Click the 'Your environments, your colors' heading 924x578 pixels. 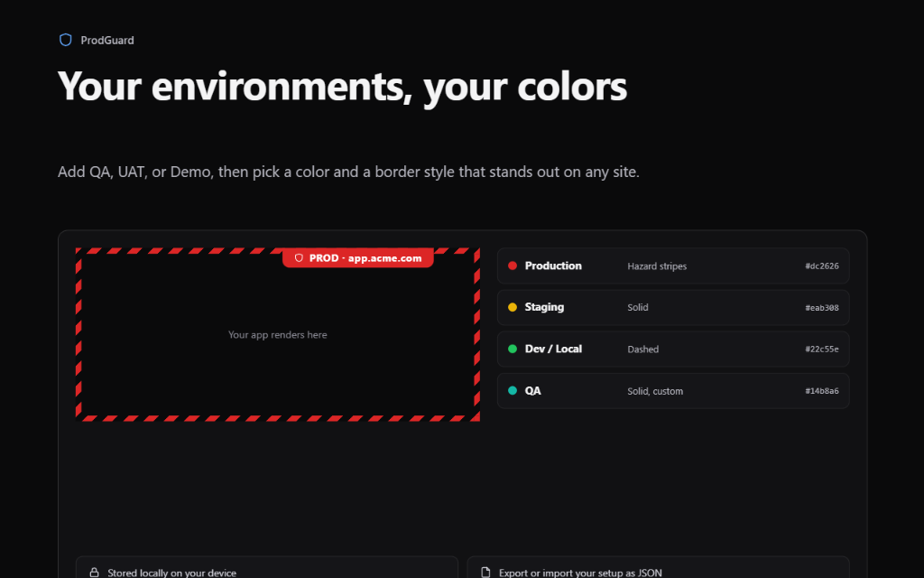coord(342,87)
